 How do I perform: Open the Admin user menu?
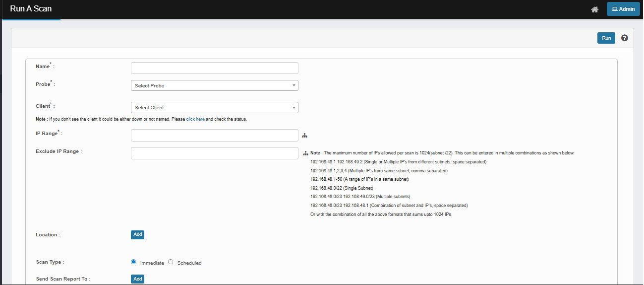[623, 9]
